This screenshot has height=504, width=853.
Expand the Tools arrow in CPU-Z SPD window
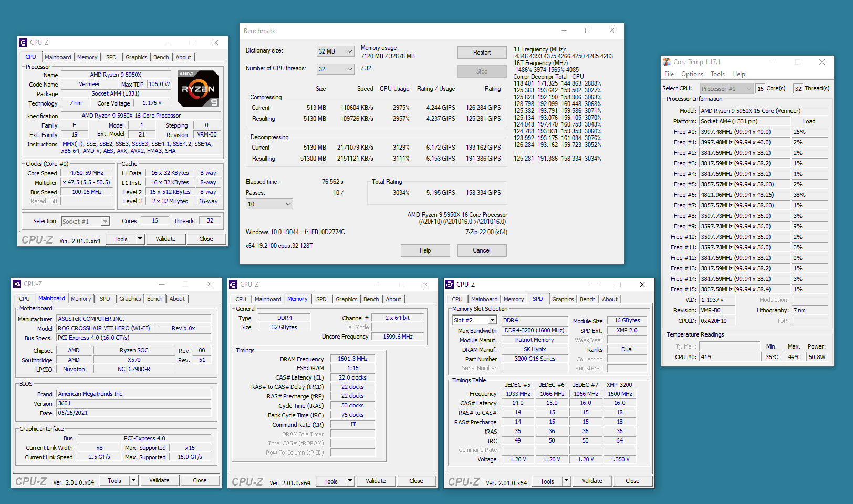566,481
